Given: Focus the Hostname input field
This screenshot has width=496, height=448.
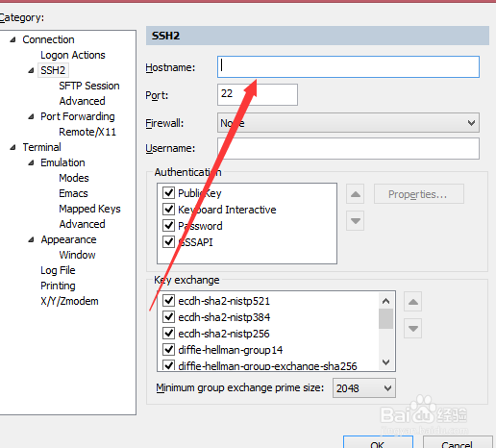Looking at the screenshot, I should pyautogui.click(x=348, y=66).
